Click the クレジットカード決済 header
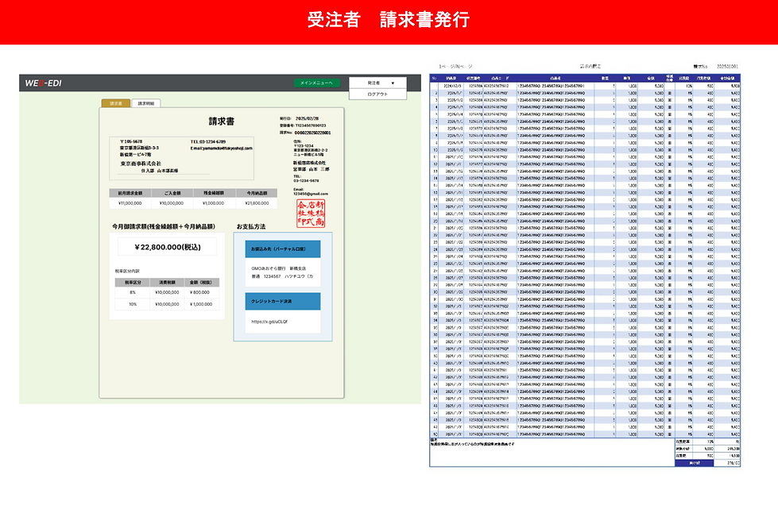Viewport: 778px width, 532px height. [283, 301]
